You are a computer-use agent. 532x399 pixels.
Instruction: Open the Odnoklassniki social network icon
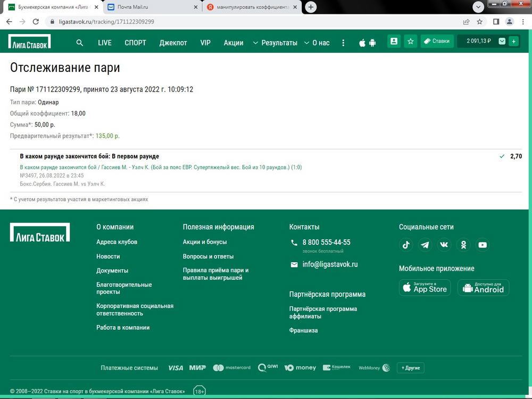463,245
